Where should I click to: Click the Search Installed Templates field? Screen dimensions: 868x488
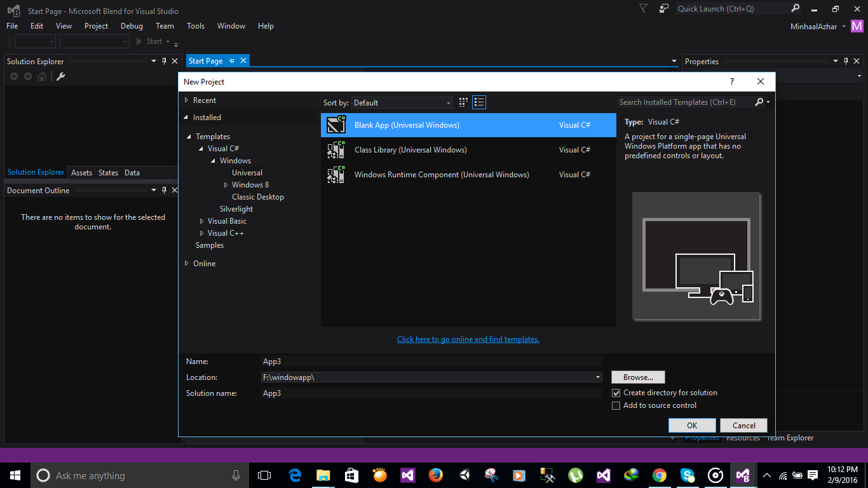(686, 102)
